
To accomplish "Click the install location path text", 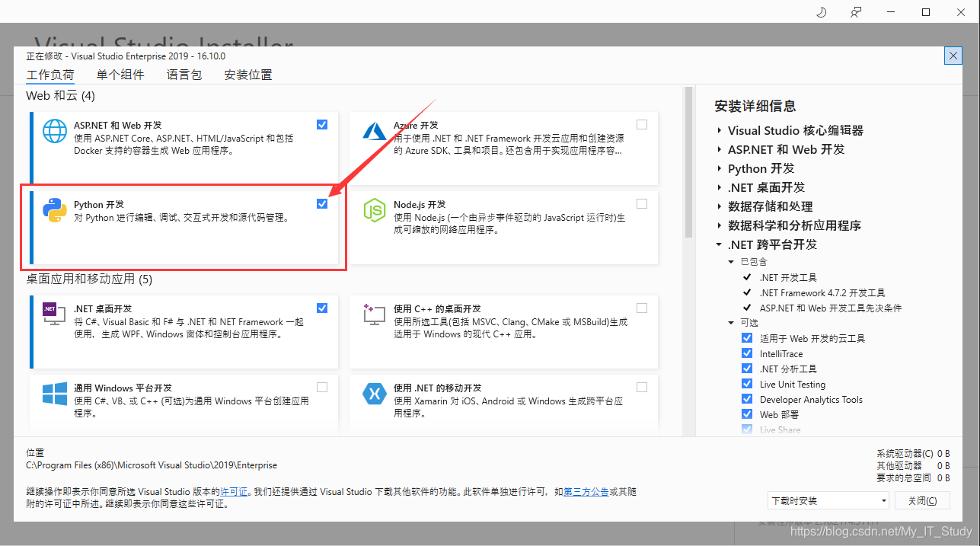I will [x=152, y=465].
